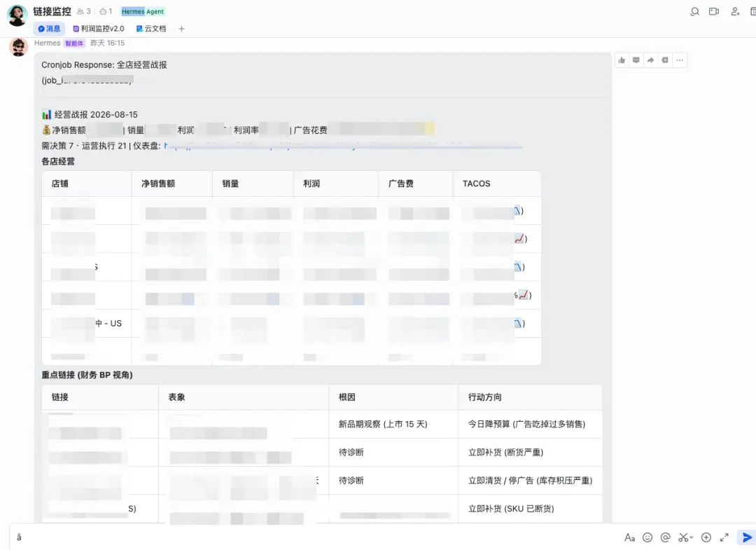Take a screenshot with the scissors icon
This screenshot has width=756, height=550.
pyautogui.click(x=683, y=537)
